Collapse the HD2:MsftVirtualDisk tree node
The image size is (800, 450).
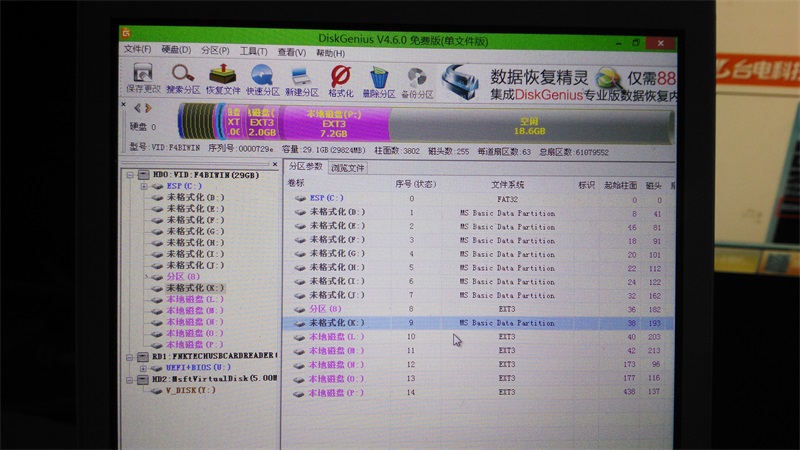pos(130,380)
